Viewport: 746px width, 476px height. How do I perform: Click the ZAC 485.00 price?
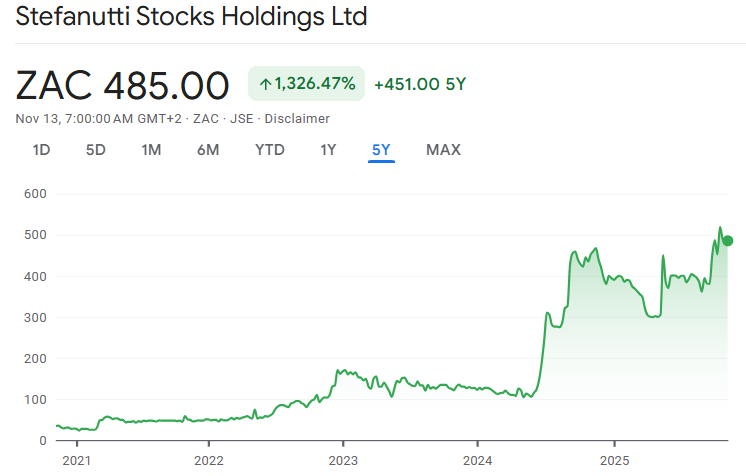[123, 85]
